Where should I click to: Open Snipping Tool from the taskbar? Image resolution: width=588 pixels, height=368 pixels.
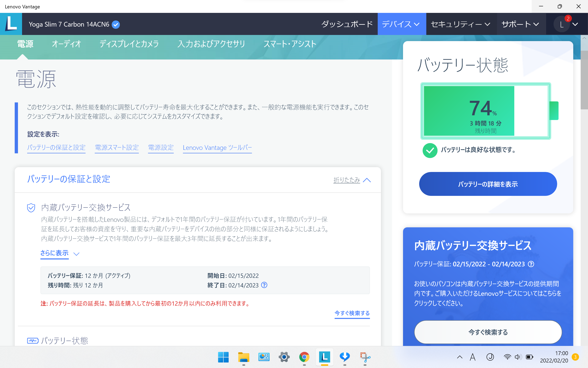(x=365, y=357)
